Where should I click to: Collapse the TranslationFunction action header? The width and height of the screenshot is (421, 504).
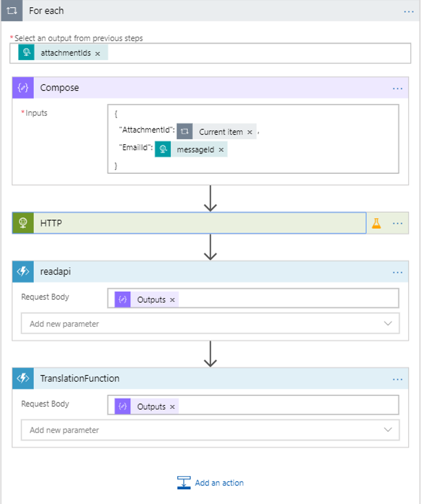click(210, 378)
